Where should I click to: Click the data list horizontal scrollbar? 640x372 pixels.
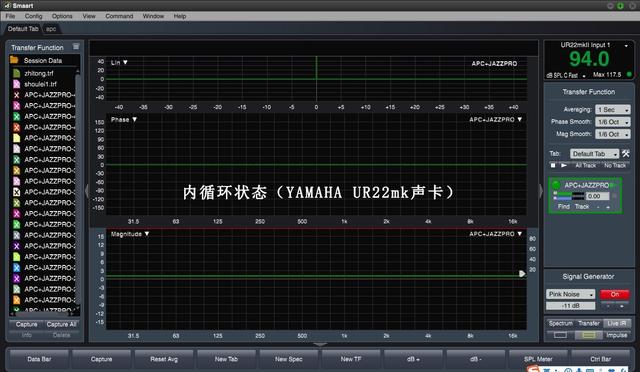pos(42,314)
